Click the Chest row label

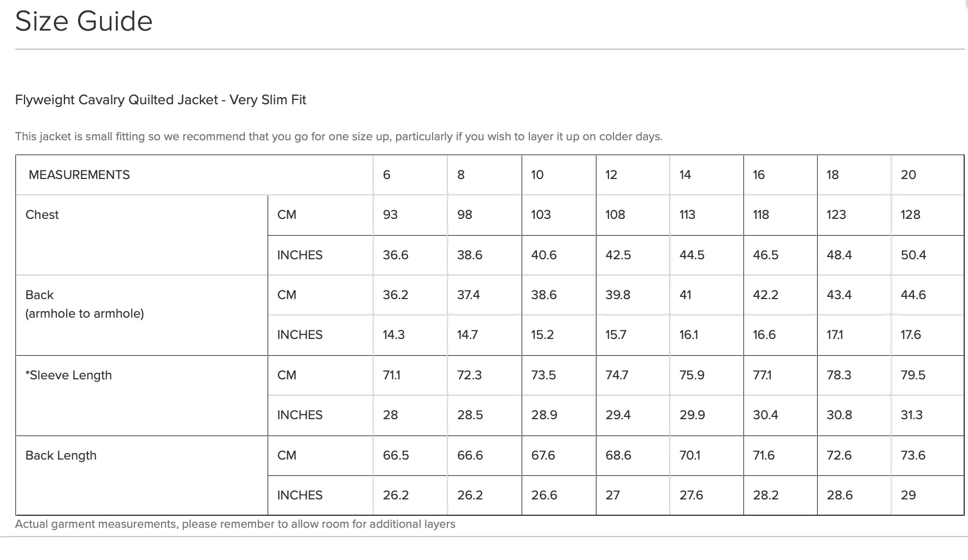click(x=42, y=215)
